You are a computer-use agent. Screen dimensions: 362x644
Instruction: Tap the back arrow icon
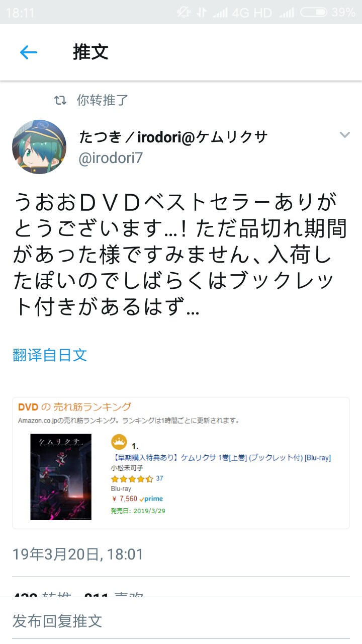29,52
